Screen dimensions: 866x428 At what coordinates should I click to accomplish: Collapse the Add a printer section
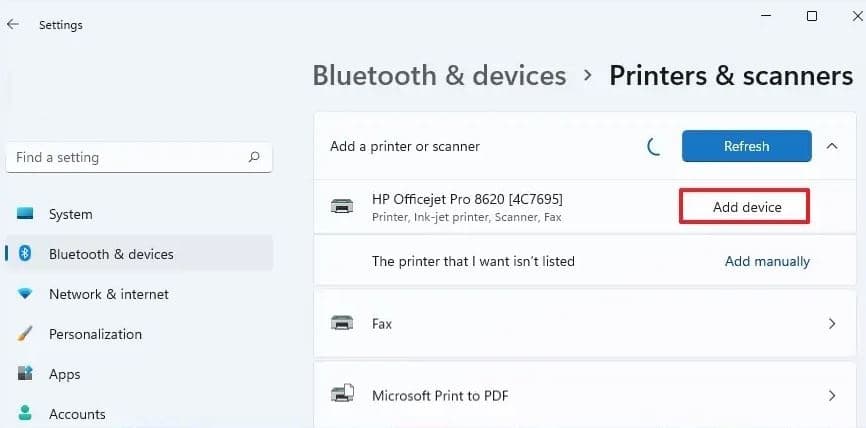point(832,146)
